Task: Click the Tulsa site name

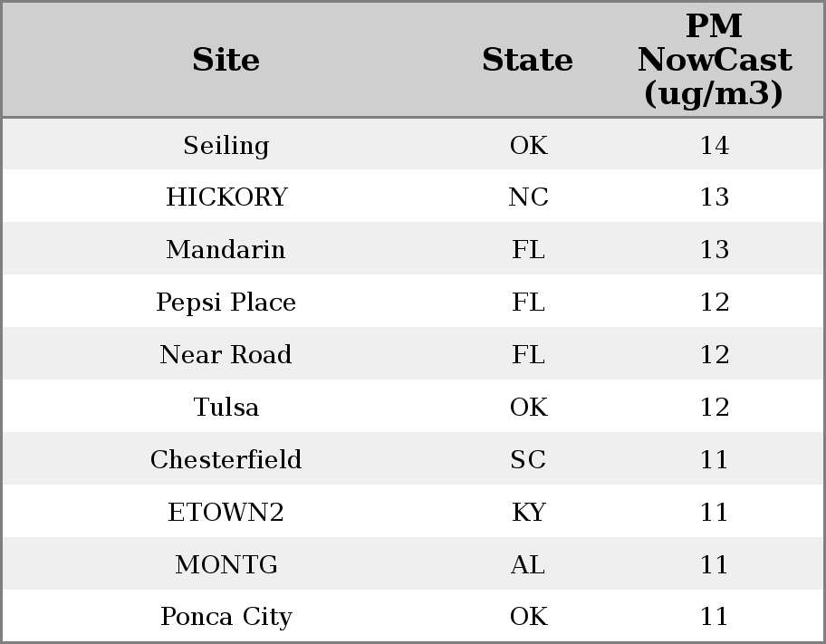Action: click(x=226, y=408)
